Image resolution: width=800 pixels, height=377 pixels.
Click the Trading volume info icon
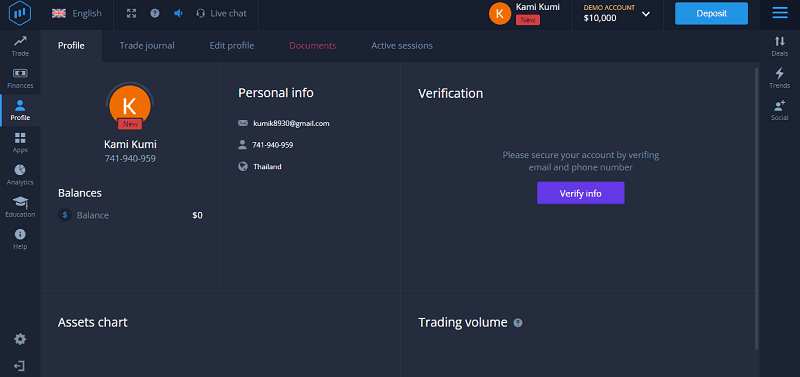point(518,323)
